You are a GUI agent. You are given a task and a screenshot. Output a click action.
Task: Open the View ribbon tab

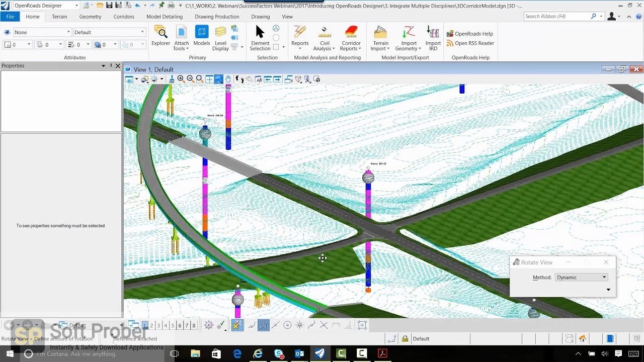pos(287,17)
